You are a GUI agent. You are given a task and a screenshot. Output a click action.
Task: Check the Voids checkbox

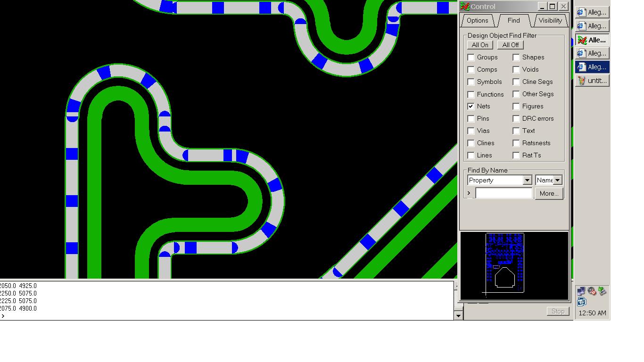coord(516,69)
